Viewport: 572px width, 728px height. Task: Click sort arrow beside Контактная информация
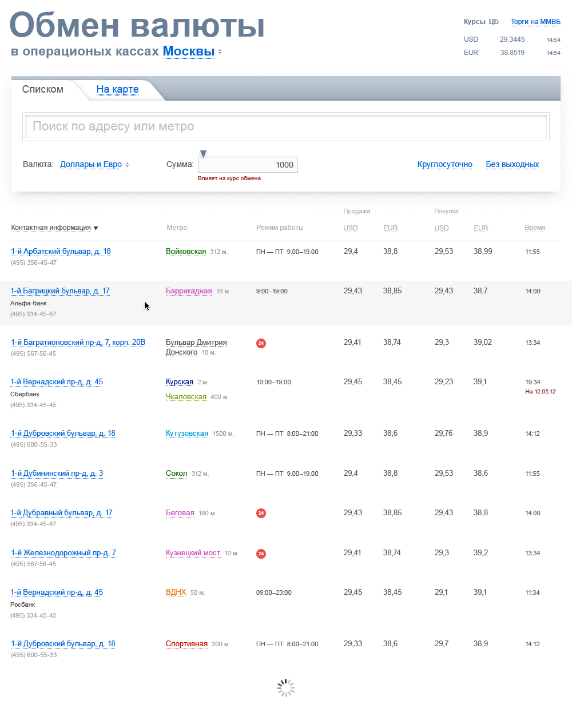click(x=96, y=228)
